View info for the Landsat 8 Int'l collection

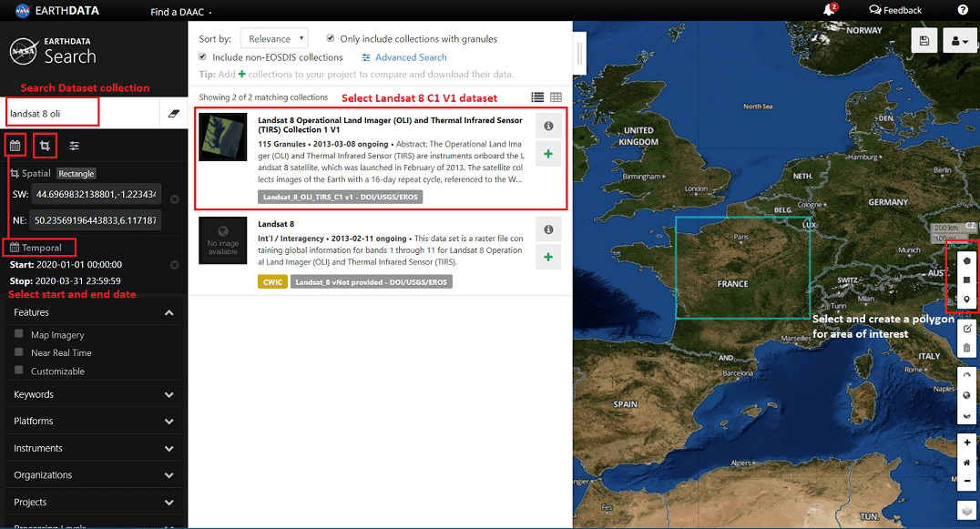pos(548,229)
